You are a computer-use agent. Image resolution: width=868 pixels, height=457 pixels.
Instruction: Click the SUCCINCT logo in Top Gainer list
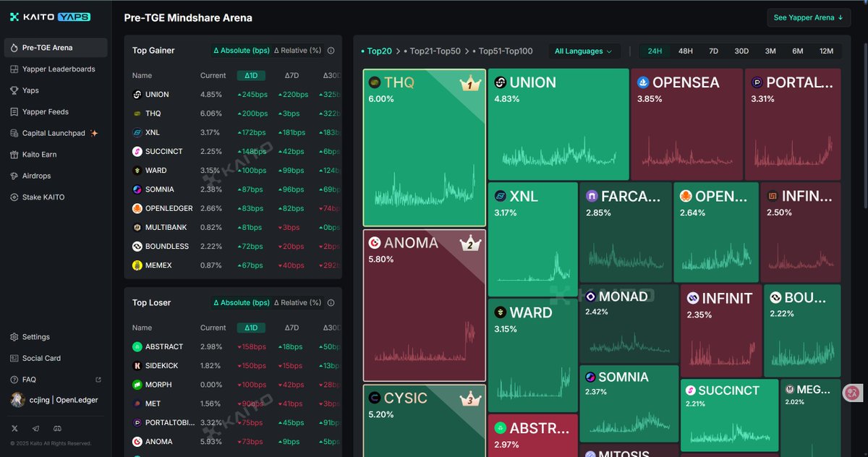(x=137, y=152)
